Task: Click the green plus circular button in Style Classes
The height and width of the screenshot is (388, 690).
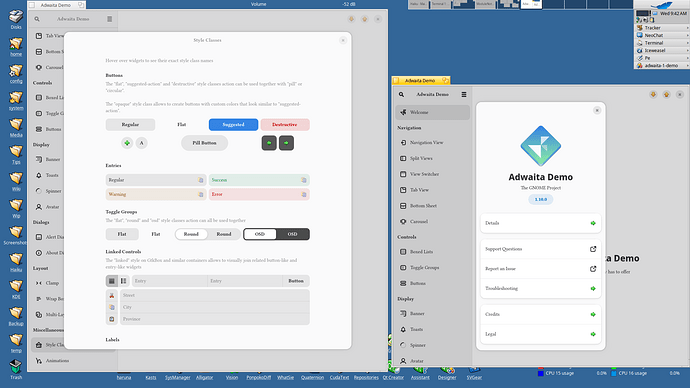Action: pyautogui.click(x=127, y=143)
